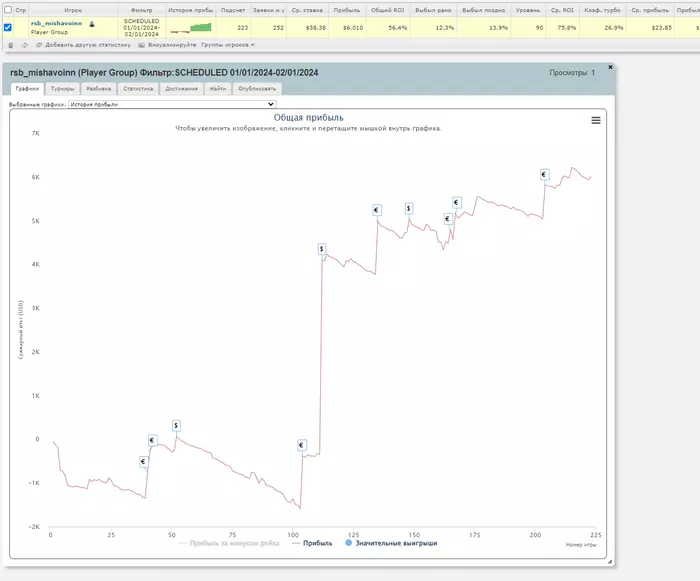The height and width of the screenshot is (581, 700).
Task: Click the refresh icon beside the trash
Action: tap(25, 45)
